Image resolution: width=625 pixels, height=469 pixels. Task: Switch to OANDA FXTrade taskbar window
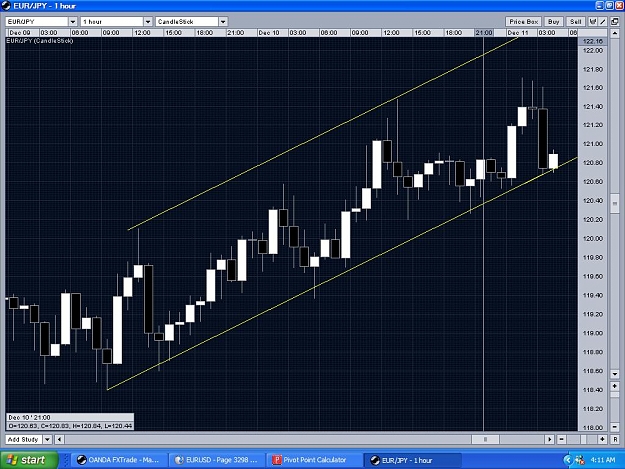118,460
